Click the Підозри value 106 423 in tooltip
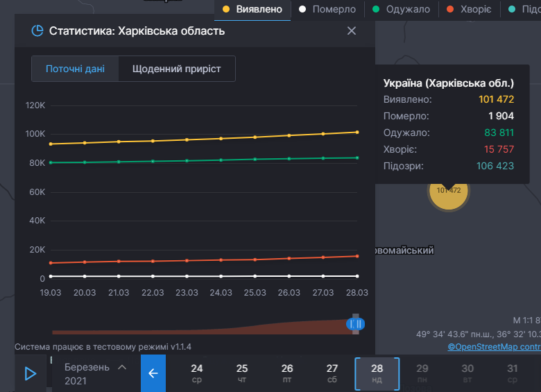541x392 pixels. 495,166
